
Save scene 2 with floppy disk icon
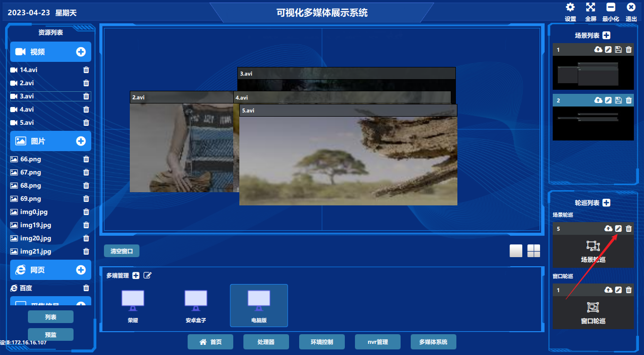click(618, 100)
